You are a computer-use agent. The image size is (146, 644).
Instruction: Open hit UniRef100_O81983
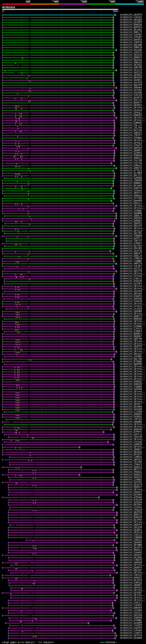click(131, 20)
